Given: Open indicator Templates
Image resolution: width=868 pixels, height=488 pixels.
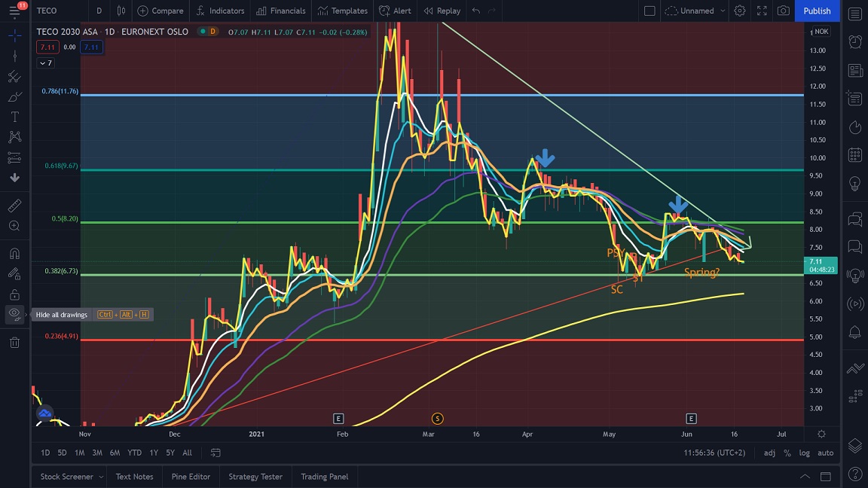Looking at the screenshot, I should coord(343,11).
